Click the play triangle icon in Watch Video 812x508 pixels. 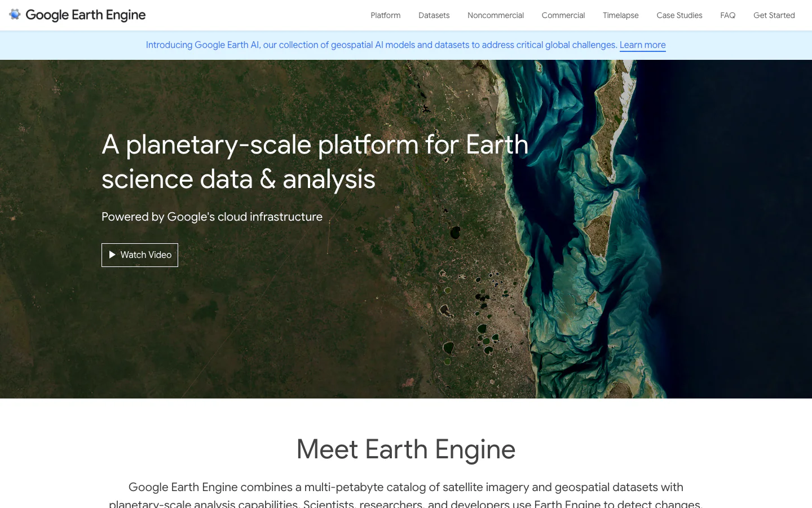point(112,255)
